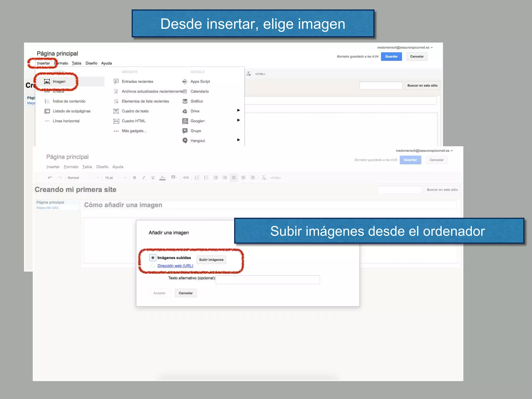The width and height of the screenshot is (532, 399).
Task: Click the HTML button in upper editor toolbar
Action: tap(260, 74)
